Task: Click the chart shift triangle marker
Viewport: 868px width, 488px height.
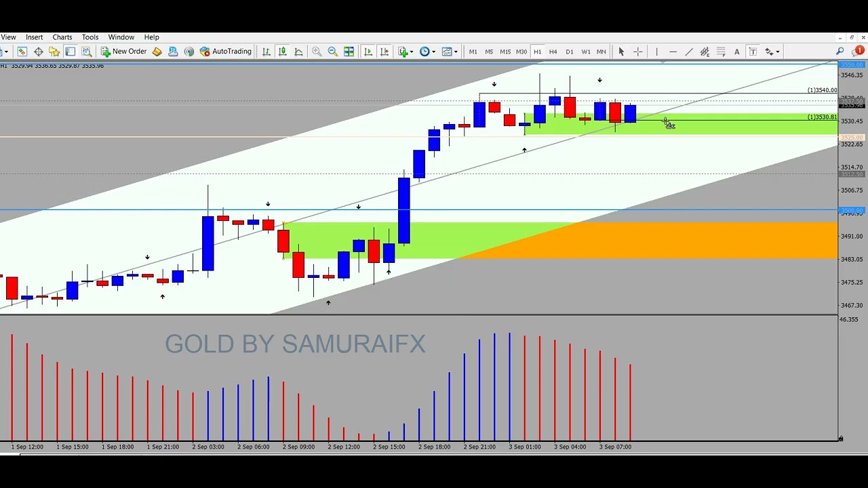Action: click(x=663, y=63)
